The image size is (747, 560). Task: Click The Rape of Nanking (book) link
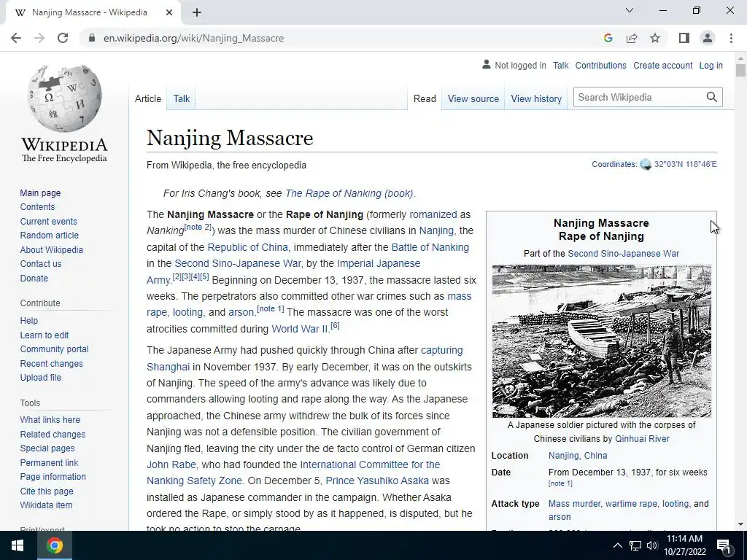349,193
